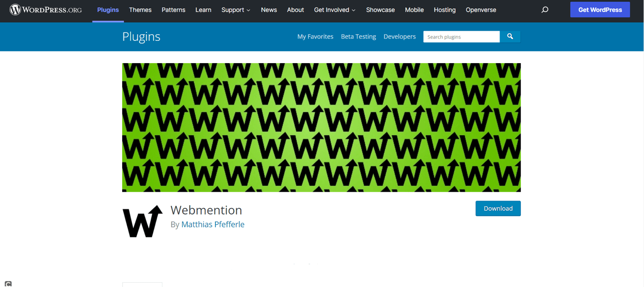Go to My Favorites
644x287 pixels.
click(x=315, y=37)
